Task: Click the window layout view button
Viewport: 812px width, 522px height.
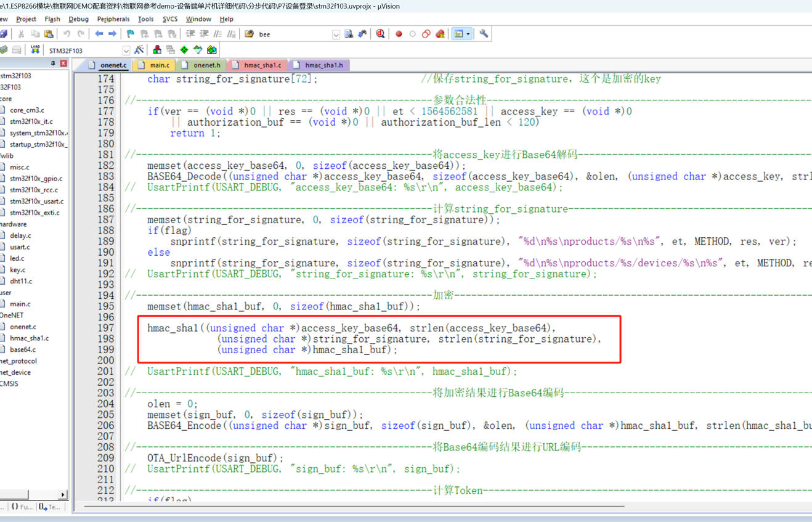Action: [x=458, y=34]
